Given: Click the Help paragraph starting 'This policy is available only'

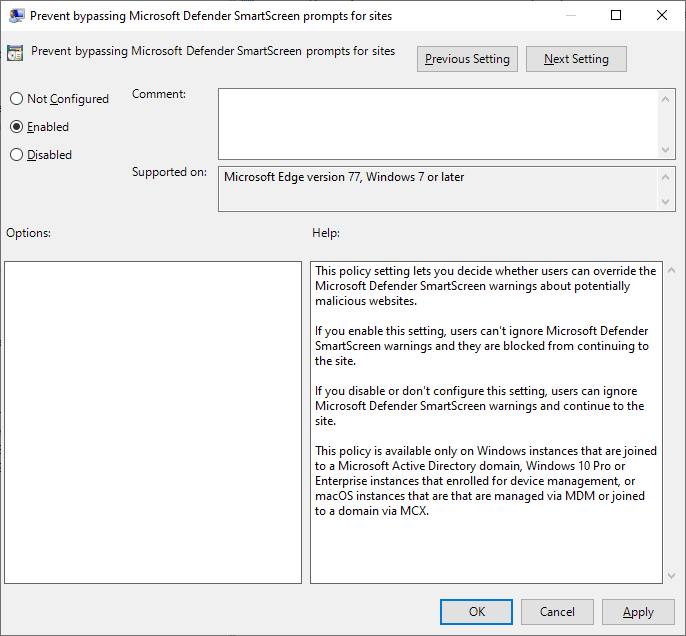Looking at the screenshot, I should (x=486, y=481).
